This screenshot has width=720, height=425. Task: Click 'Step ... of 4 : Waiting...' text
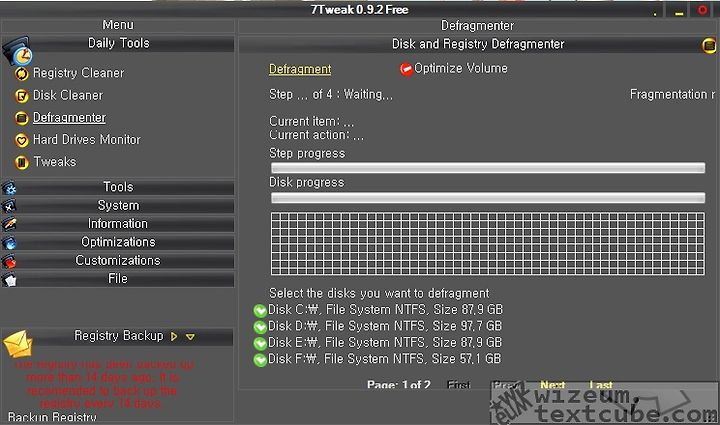tap(331, 95)
